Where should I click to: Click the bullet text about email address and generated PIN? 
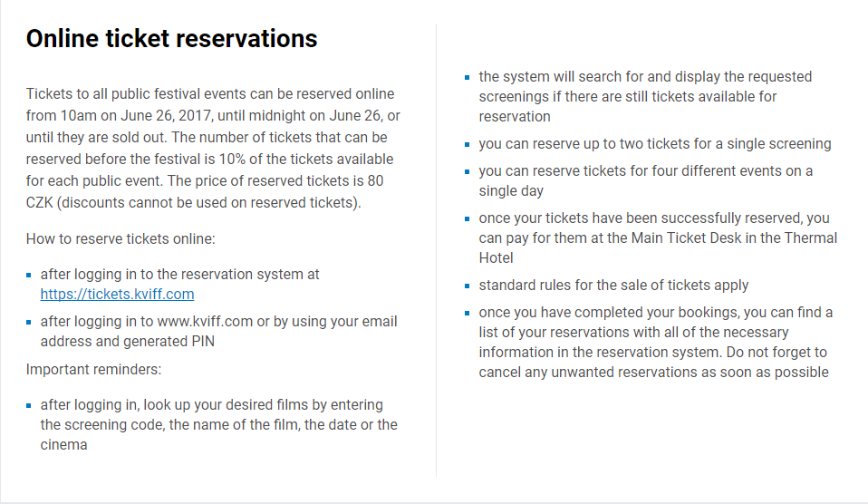[x=218, y=331]
